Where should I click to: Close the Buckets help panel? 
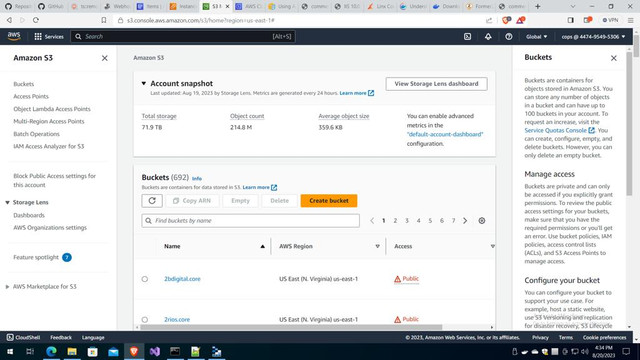click(x=613, y=58)
